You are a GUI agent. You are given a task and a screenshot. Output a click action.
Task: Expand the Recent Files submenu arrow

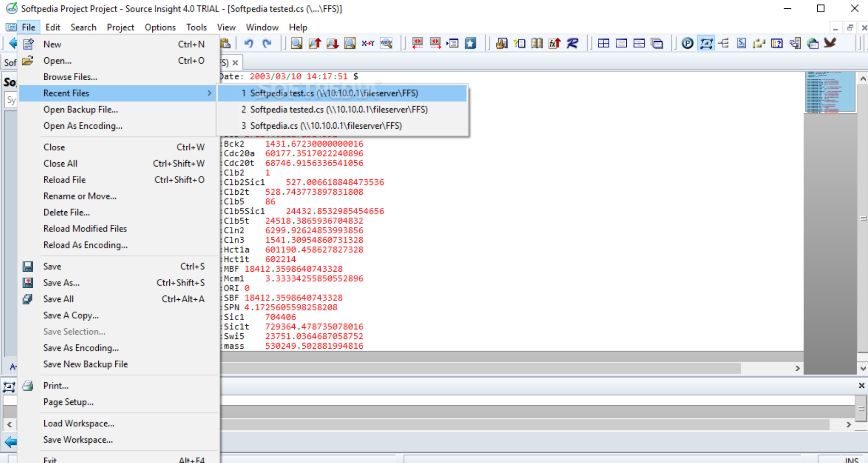(209, 93)
